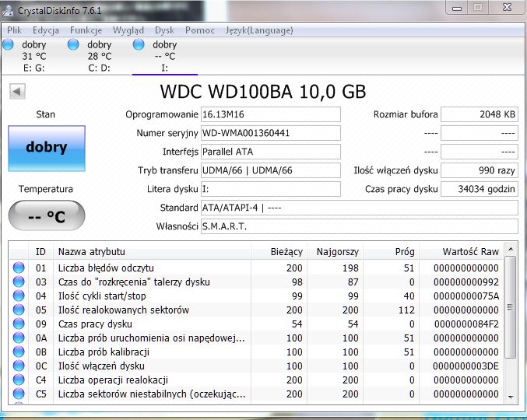Click the power-on hours value 34034 godzin
The height and width of the screenshot is (420, 527).
(x=480, y=189)
